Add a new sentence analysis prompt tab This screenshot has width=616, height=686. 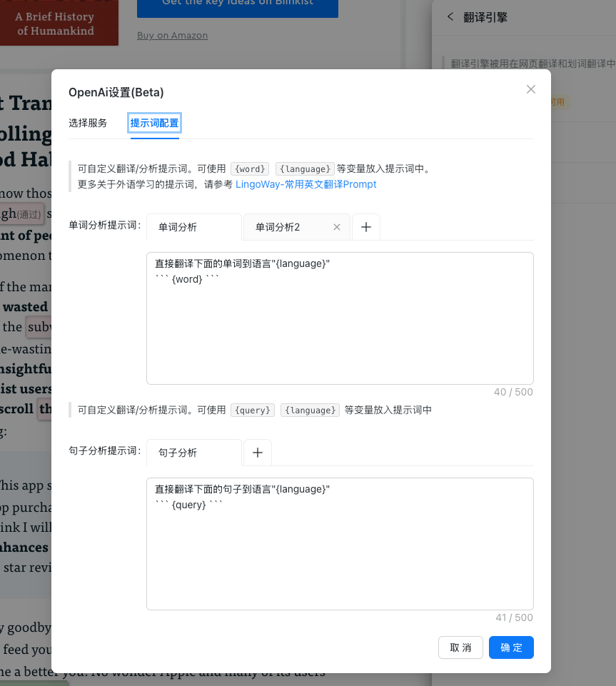(258, 453)
